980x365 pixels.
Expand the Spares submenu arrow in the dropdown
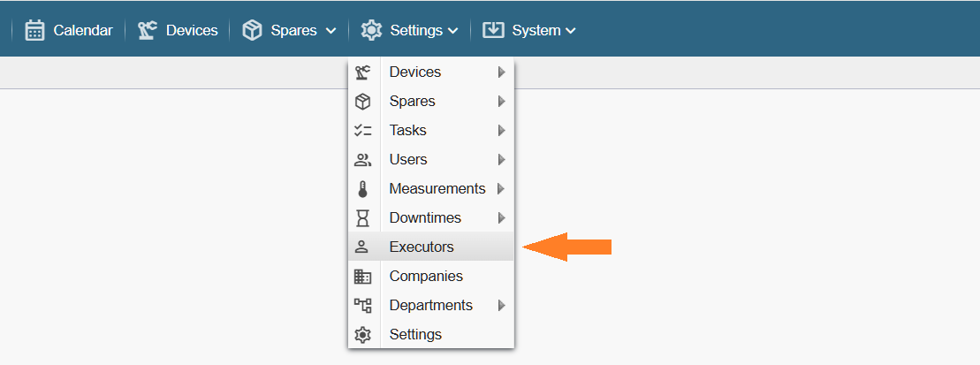[x=501, y=101]
